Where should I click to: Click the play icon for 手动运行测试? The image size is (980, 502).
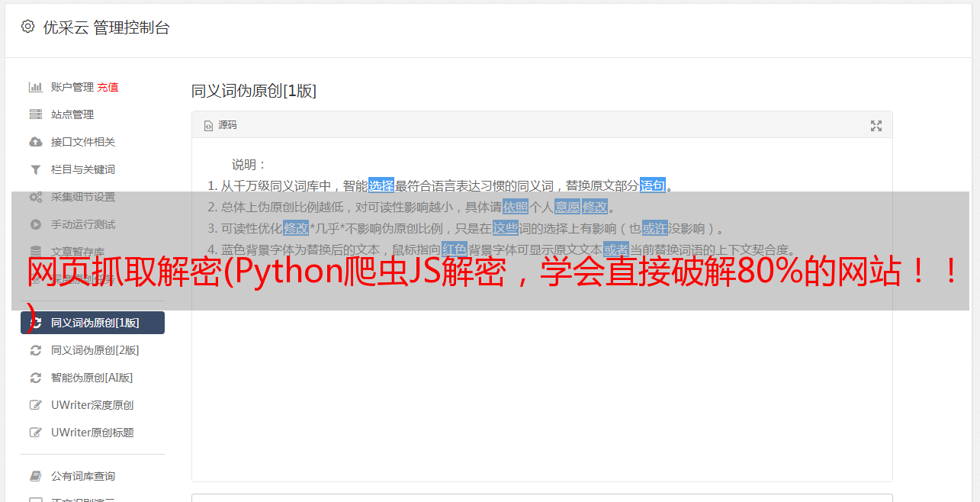click(x=35, y=224)
